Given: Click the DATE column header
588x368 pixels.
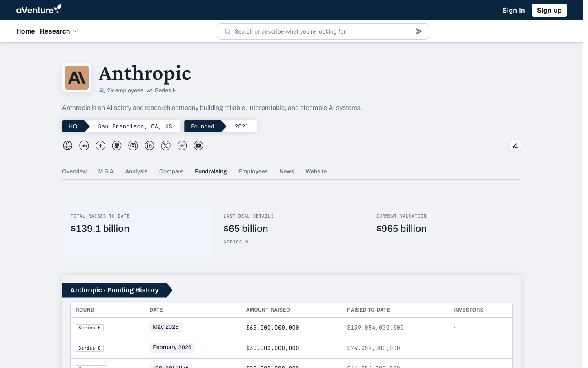Looking at the screenshot, I should [x=156, y=310].
